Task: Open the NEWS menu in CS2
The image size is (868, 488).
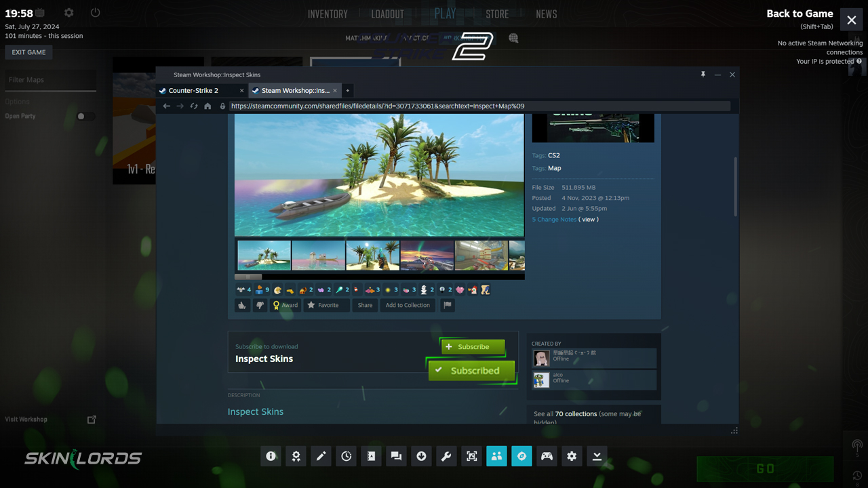Action: click(x=547, y=14)
